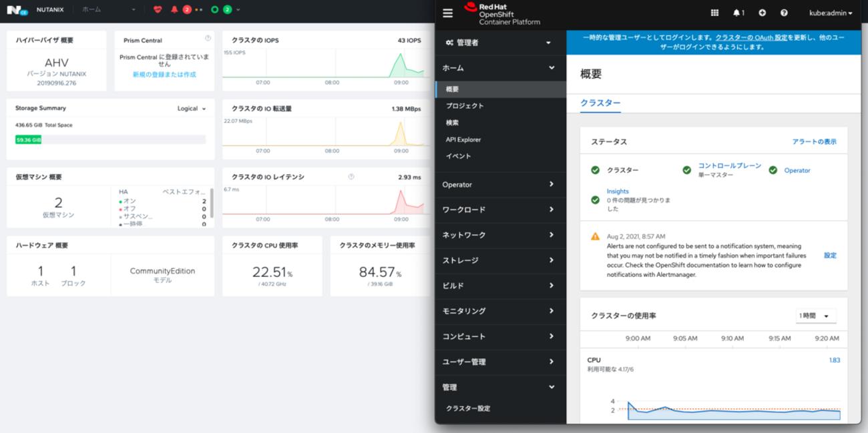Image resolution: width=868 pixels, height=433 pixels.
Task: Click the Nutanix CE logo icon
Action: click(18, 9)
